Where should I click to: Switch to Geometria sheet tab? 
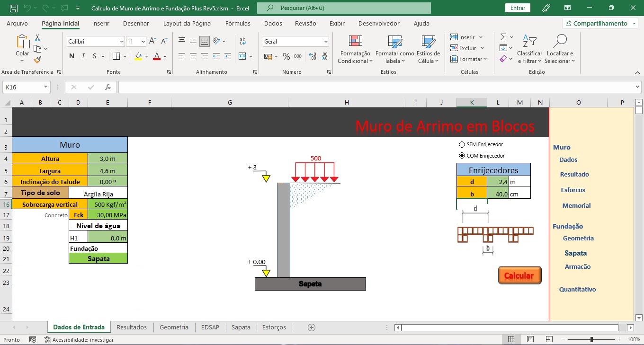(174, 327)
